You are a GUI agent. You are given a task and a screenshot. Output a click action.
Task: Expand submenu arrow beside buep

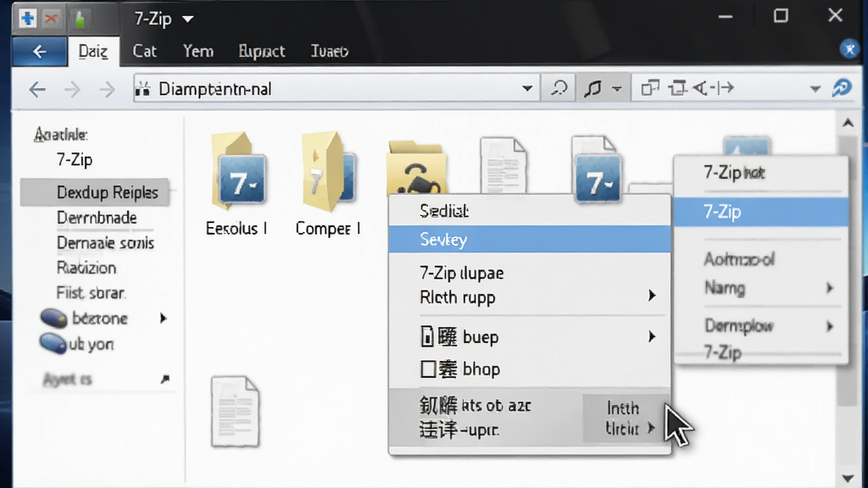(x=652, y=336)
